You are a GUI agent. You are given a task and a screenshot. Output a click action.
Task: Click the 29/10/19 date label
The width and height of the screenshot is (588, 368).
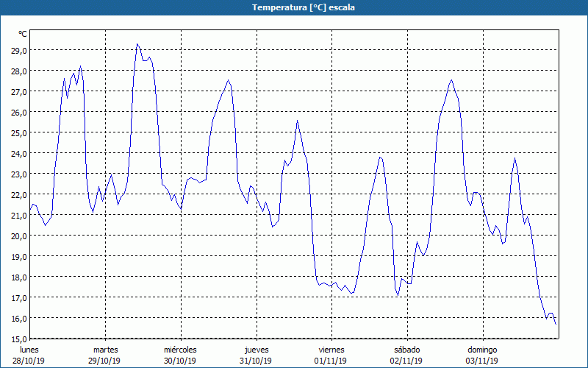[104, 361]
